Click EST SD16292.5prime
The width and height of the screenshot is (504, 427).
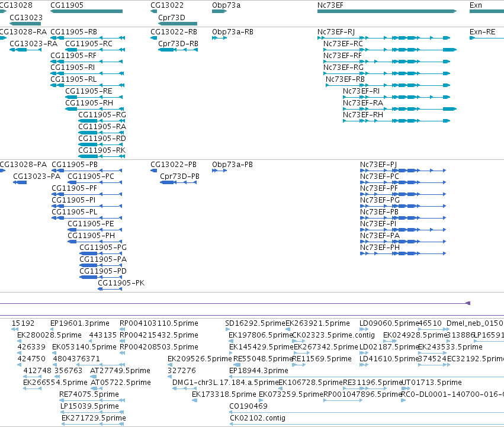[227, 329]
